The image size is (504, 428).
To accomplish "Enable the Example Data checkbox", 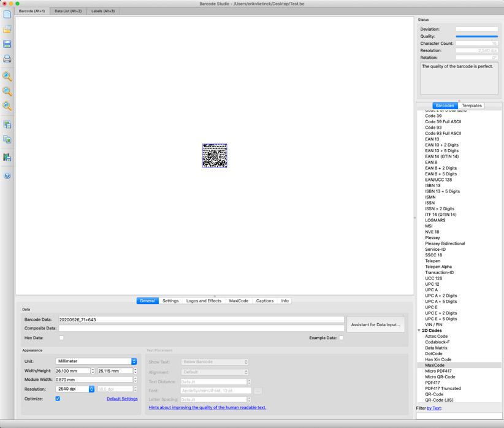I will click(x=341, y=338).
